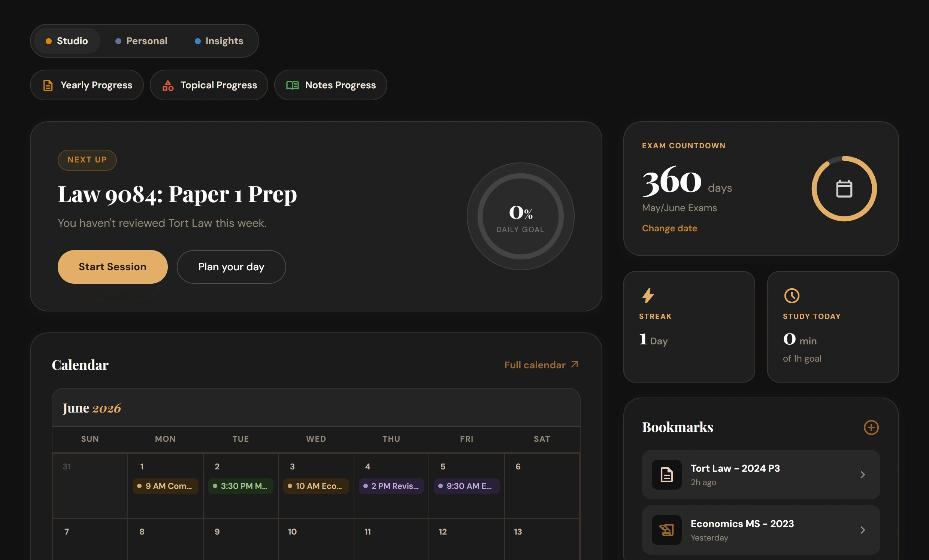Click the 0% daily goal ring
Screen dimensions: 929x560
[x=520, y=216]
